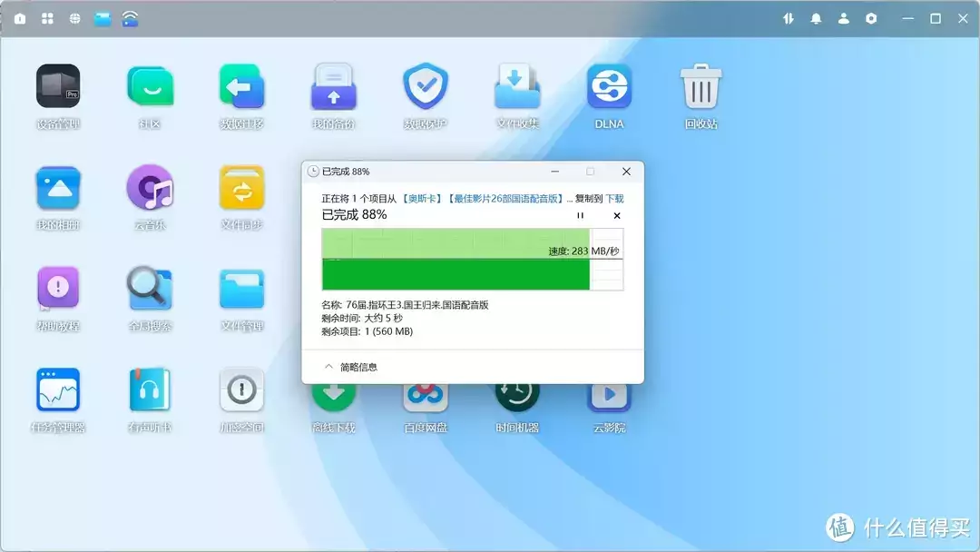
Task: Go to home via top bar icon
Action: [x=20, y=19]
